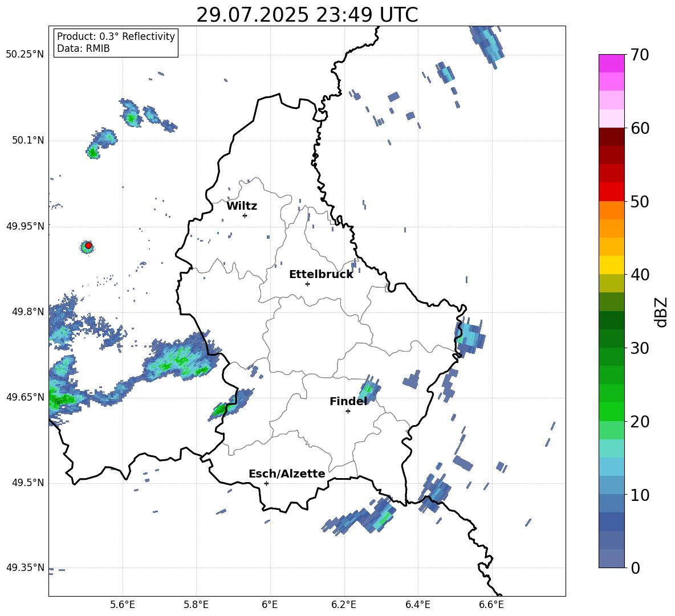Click the cyan echo on the eastern border near 49.75°N
This screenshot has width=675, height=616.
click(x=470, y=337)
